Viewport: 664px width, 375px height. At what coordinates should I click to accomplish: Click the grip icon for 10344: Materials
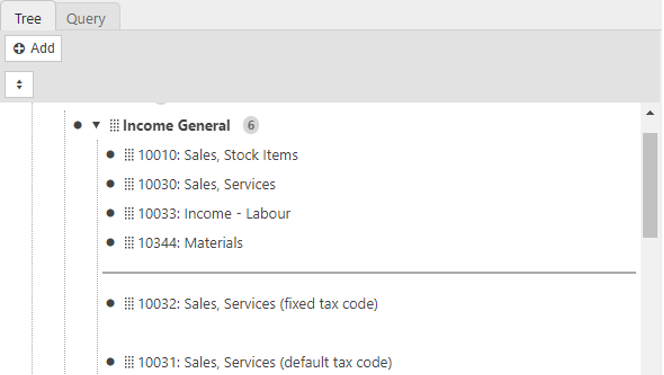pos(129,243)
